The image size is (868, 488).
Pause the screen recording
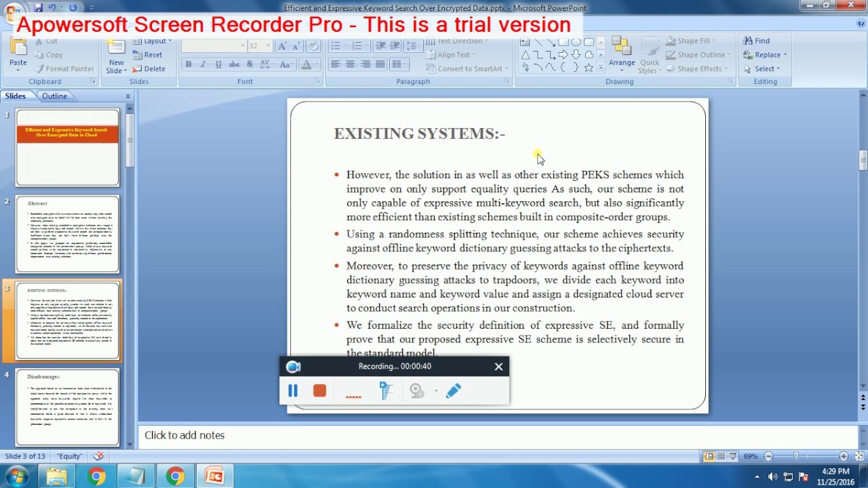point(293,390)
